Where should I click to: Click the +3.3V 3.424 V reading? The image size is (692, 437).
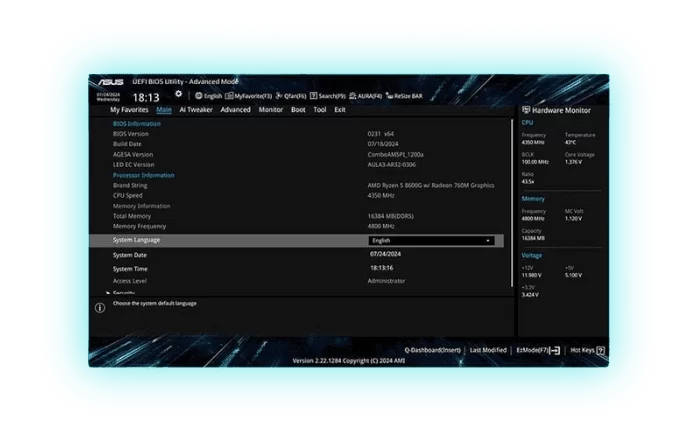pos(530,295)
